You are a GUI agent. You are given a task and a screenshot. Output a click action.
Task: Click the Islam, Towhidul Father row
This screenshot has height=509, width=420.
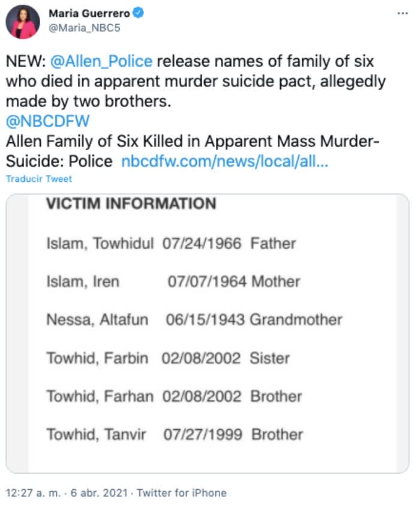pos(171,243)
